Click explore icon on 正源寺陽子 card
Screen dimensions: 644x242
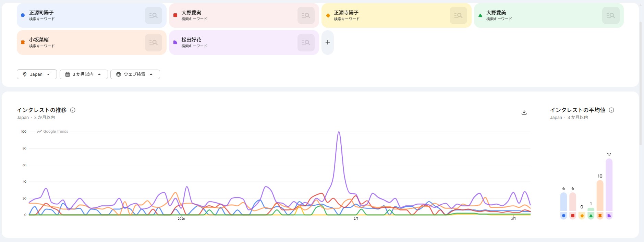click(458, 15)
